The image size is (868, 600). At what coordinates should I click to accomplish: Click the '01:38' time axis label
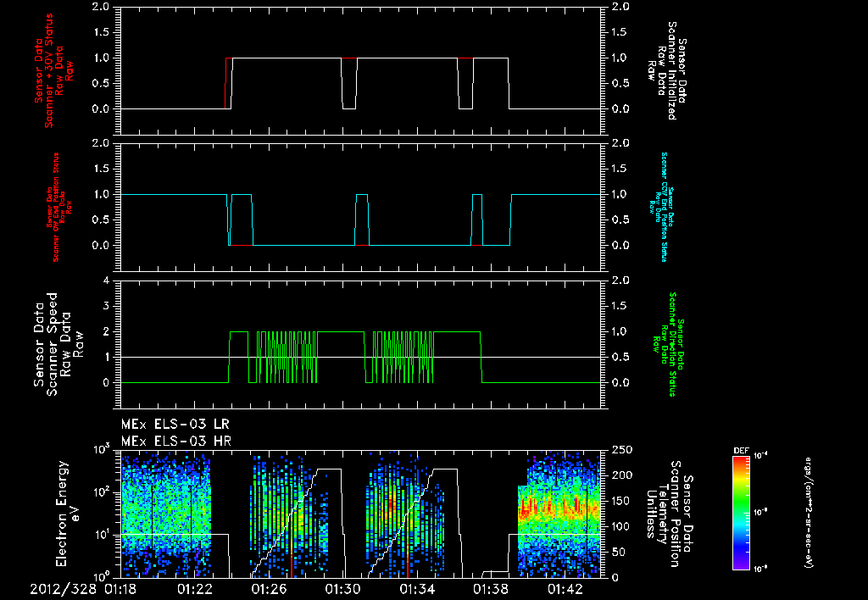(491, 589)
